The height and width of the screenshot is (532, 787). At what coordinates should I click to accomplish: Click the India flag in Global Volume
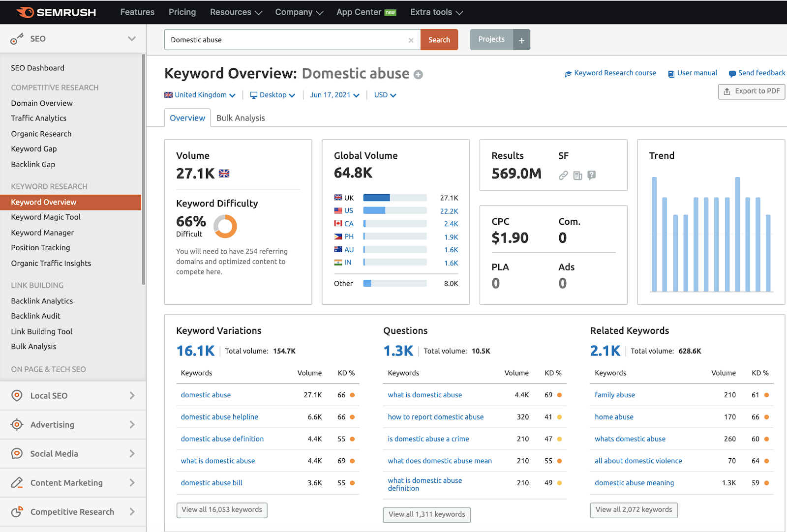coord(338,263)
